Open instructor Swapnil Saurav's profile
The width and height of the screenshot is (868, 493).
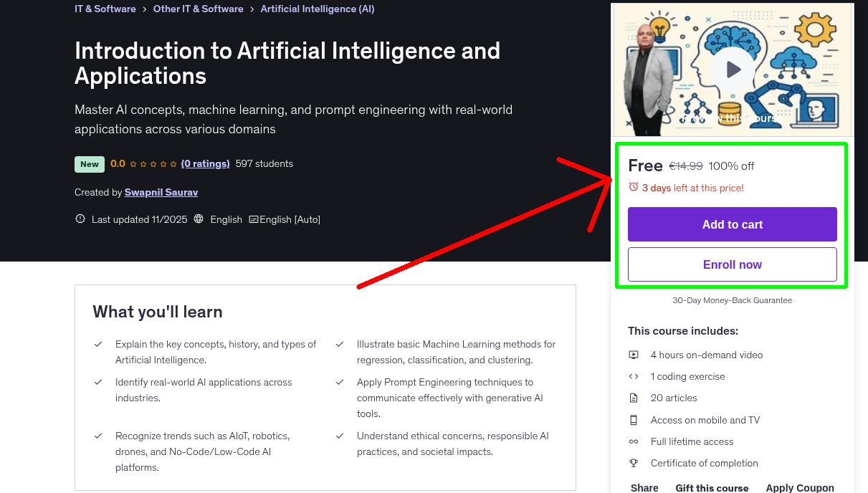click(161, 192)
